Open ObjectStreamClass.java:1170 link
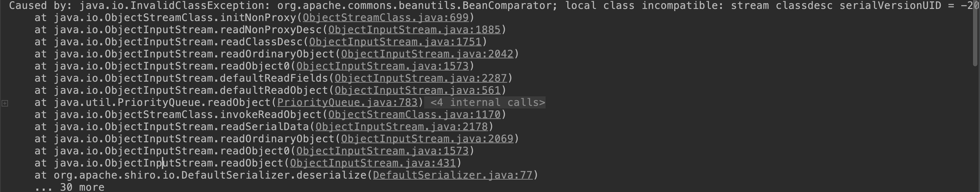 pos(414,115)
